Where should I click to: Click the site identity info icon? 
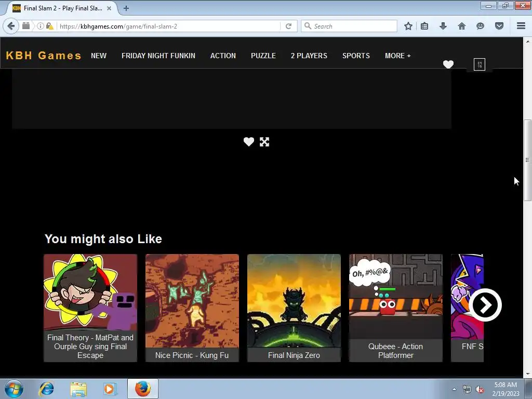click(40, 26)
